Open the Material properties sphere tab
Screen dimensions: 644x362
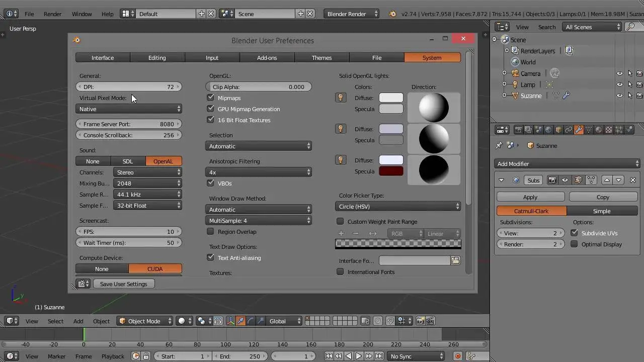(x=599, y=130)
